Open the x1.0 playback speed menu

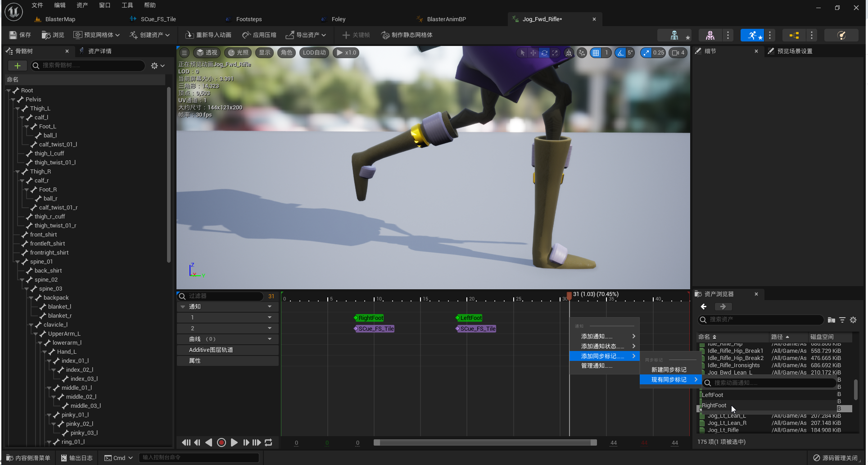click(x=346, y=53)
